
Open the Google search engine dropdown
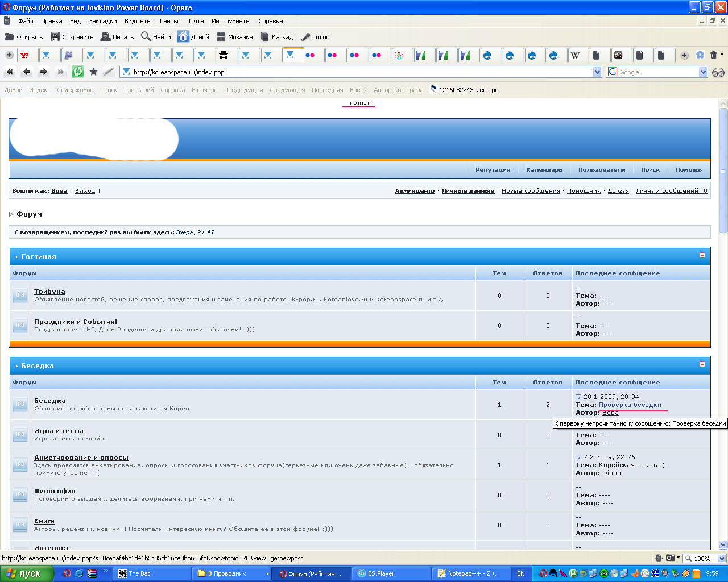pyautogui.click(x=703, y=72)
